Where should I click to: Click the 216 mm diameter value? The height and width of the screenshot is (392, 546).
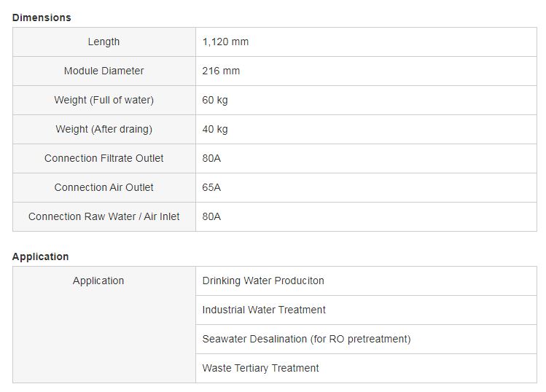coord(221,71)
